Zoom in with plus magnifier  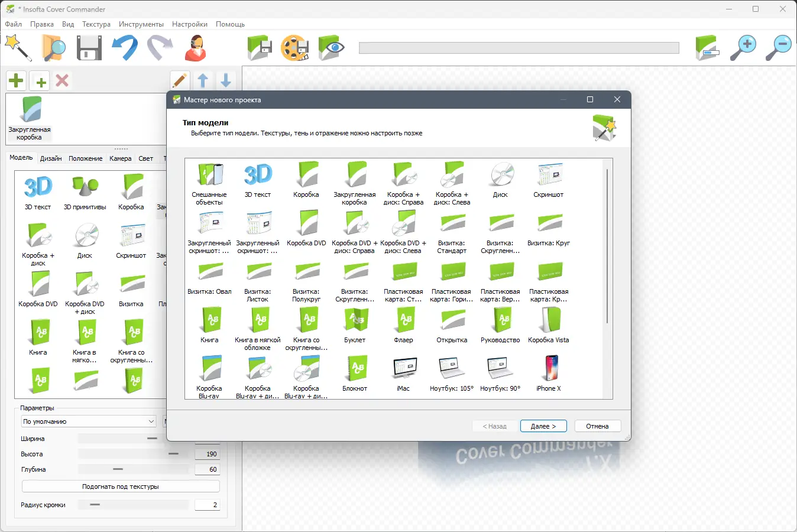743,48
